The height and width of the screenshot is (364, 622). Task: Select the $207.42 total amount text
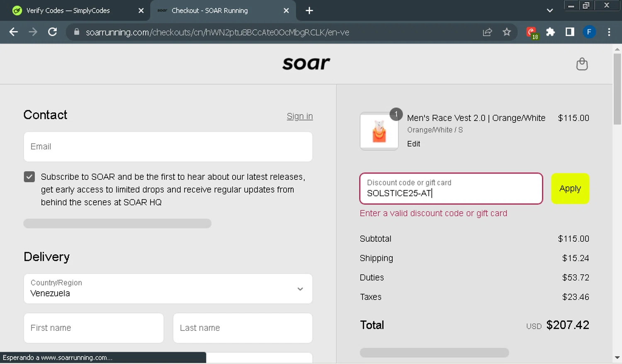[x=568, y=325]
